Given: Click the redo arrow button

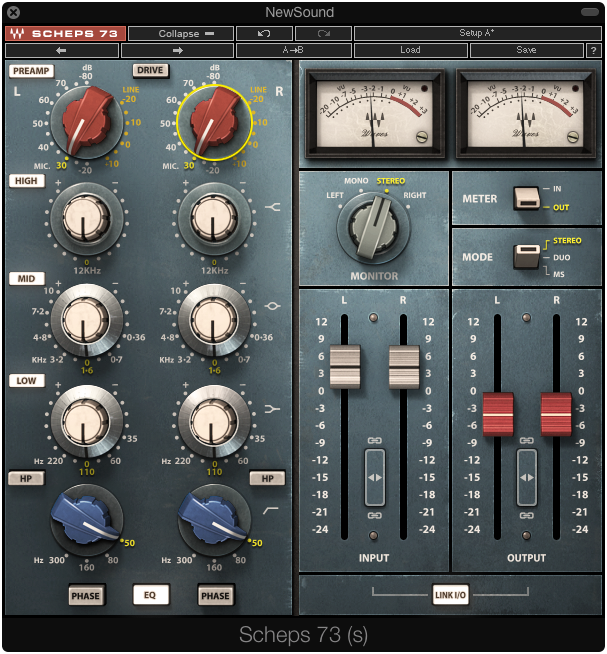Looking at the screenshot, I should click(323, 33).
